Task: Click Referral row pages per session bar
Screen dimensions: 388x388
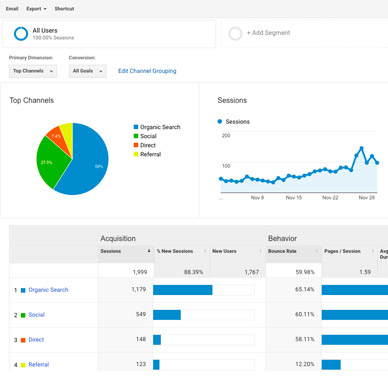Action: (331, 365)
